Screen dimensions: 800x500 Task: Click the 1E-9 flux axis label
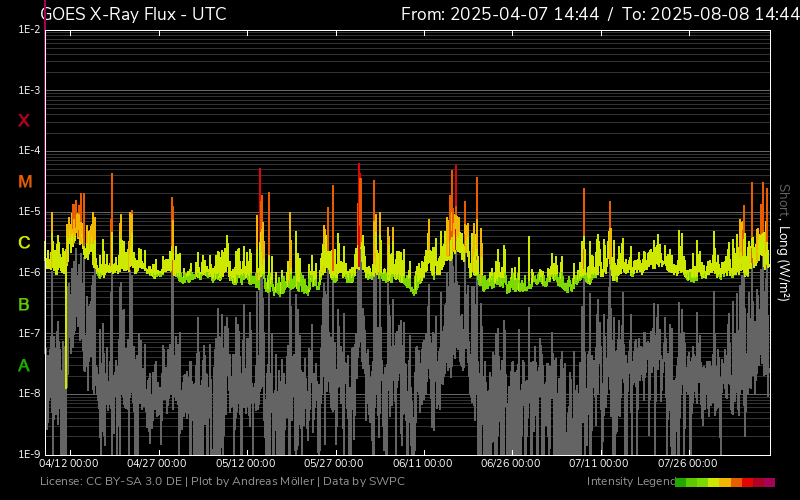(x=29, y=454)
